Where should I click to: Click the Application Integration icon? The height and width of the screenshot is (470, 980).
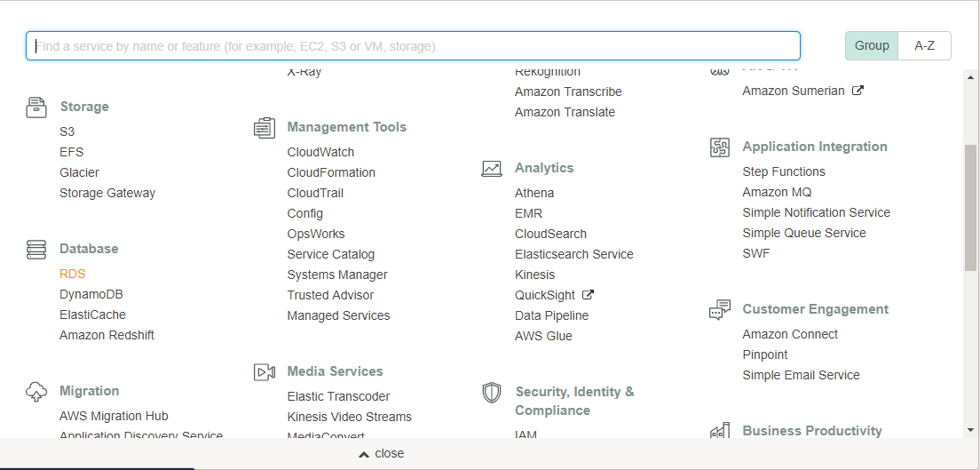point(720,147)
